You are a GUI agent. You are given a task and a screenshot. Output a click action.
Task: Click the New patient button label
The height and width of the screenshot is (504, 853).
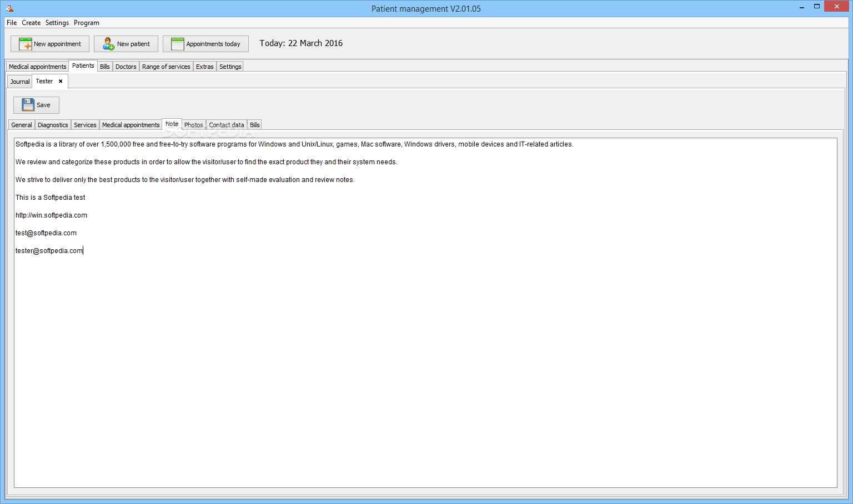tap(133, 44)
